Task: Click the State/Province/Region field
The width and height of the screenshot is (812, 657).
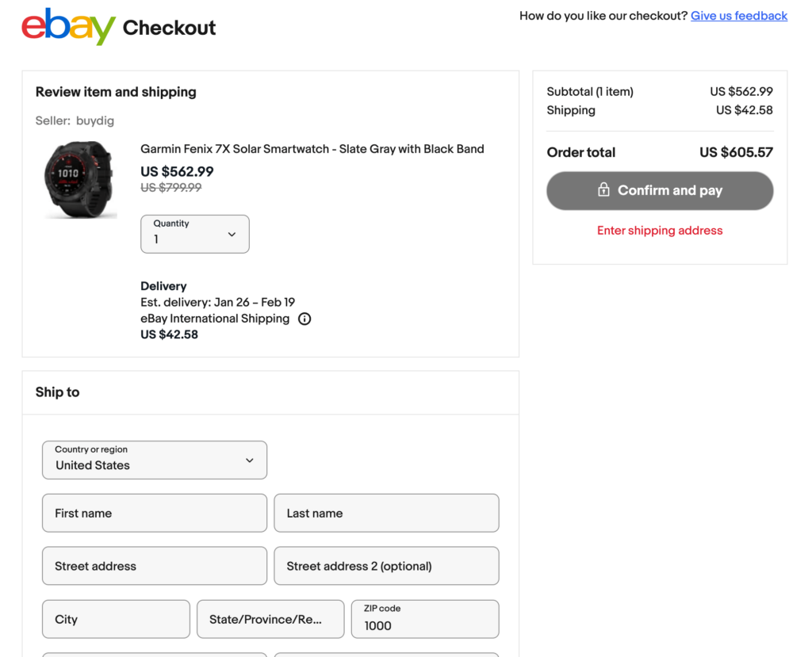Action: point(270,619)
